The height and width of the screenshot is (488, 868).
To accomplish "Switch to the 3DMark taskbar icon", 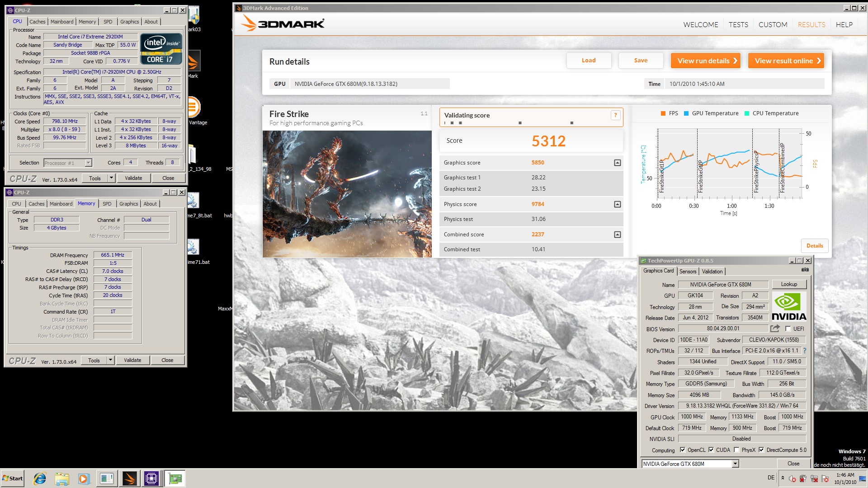I will [129, 479].
